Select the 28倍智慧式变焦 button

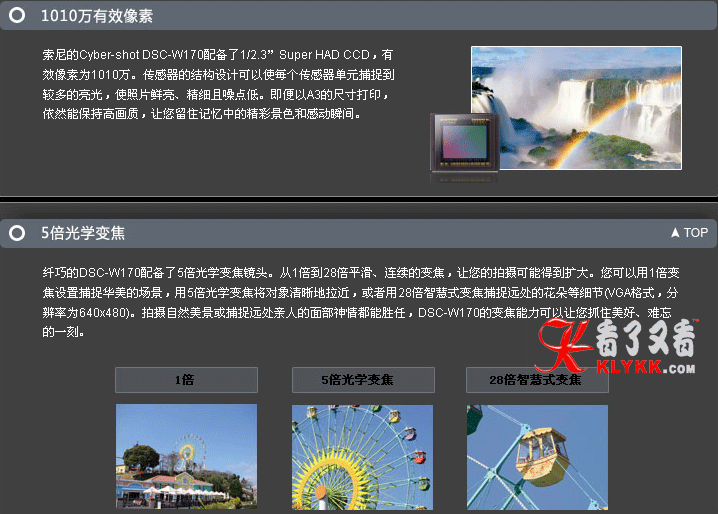tap(537, 380)
